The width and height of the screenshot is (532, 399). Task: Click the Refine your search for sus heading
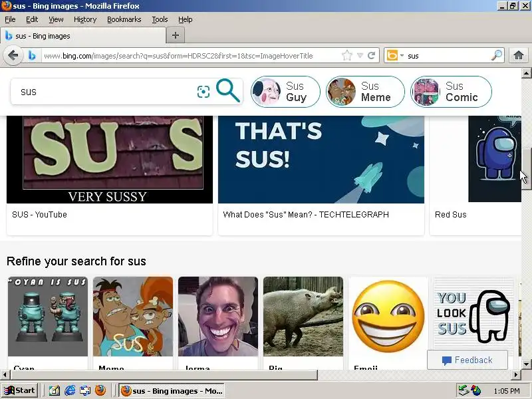(76, 261)
